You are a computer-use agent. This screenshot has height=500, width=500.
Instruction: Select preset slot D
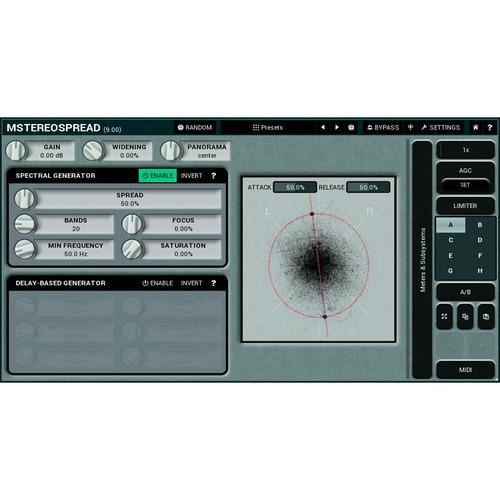pyautogui.click(x=480, y=240)
